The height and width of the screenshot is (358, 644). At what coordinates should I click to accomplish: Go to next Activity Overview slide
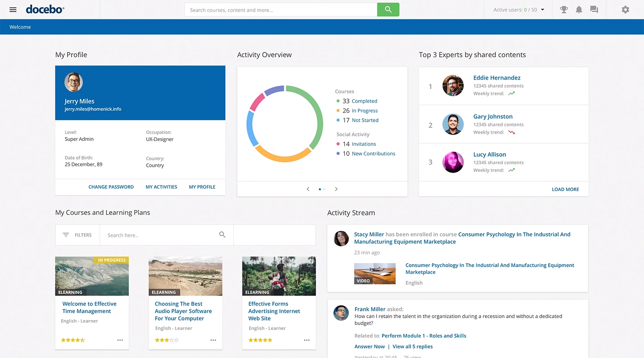click(336, 189)
